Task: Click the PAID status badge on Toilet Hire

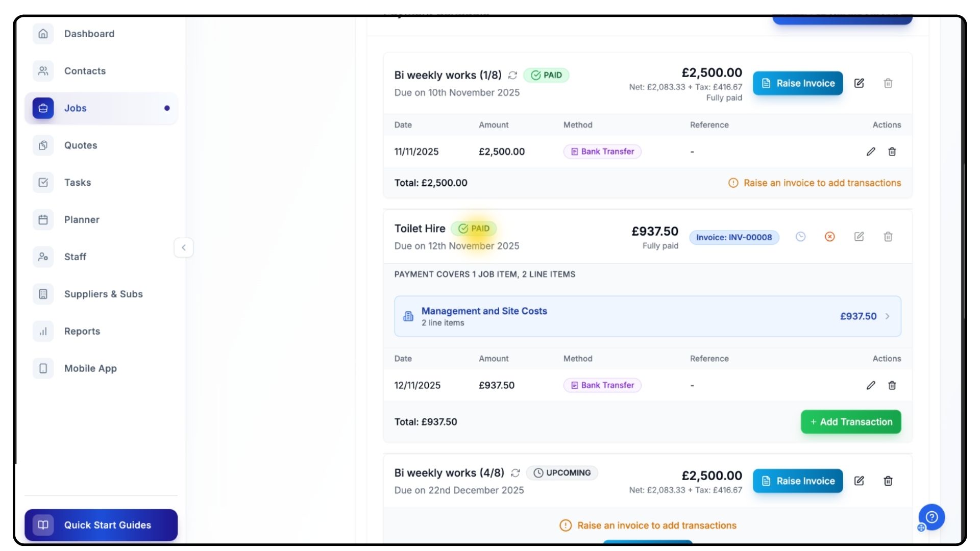Action: 474,229
